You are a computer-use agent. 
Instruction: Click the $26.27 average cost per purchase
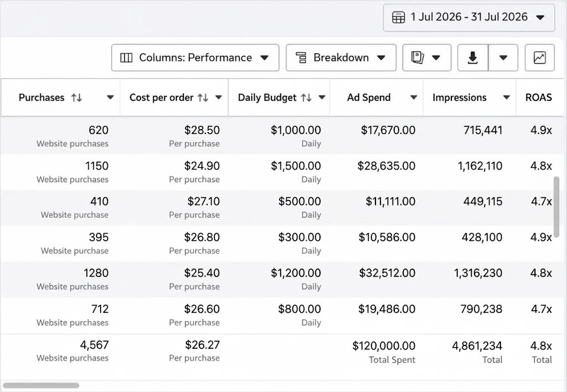(x=202, y=345)
